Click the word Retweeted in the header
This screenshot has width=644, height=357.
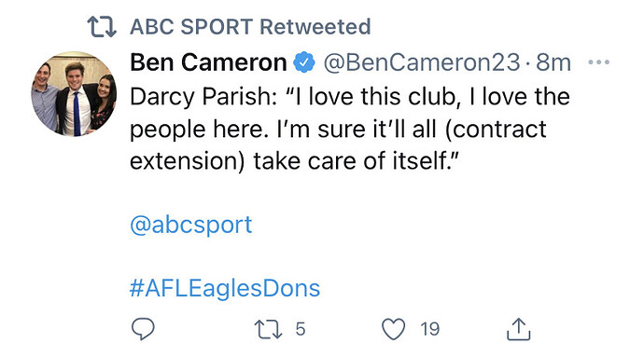point(315,27)
